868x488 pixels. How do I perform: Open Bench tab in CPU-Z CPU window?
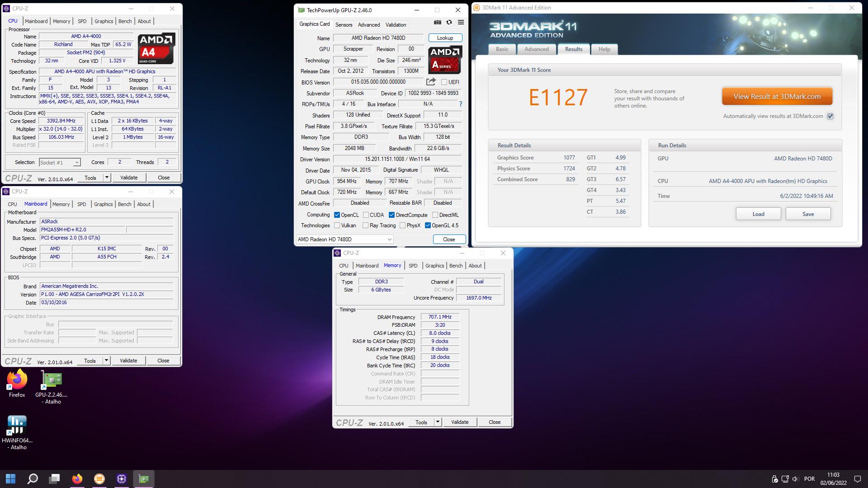125,21
